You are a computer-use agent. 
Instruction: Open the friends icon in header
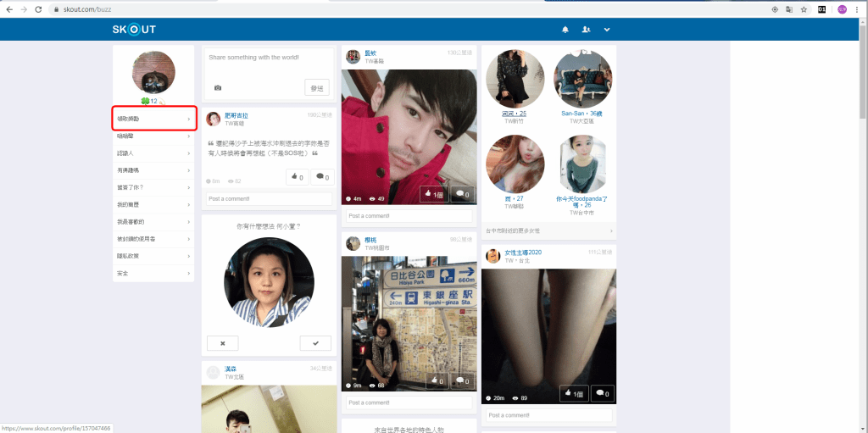tap(586, 30)
